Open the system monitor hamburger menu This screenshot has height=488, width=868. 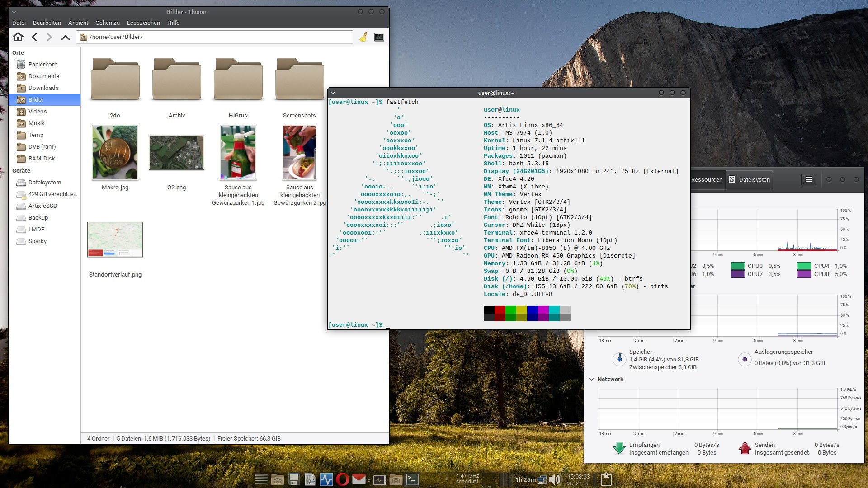pos(809,180)
